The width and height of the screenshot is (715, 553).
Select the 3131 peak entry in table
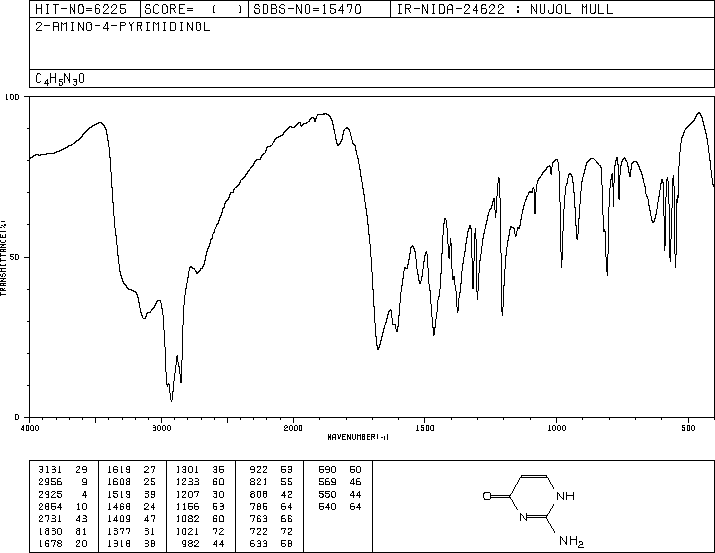click(63, 469)
